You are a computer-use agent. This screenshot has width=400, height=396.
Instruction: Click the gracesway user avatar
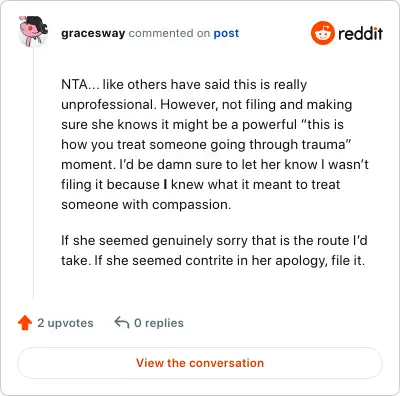33,31
